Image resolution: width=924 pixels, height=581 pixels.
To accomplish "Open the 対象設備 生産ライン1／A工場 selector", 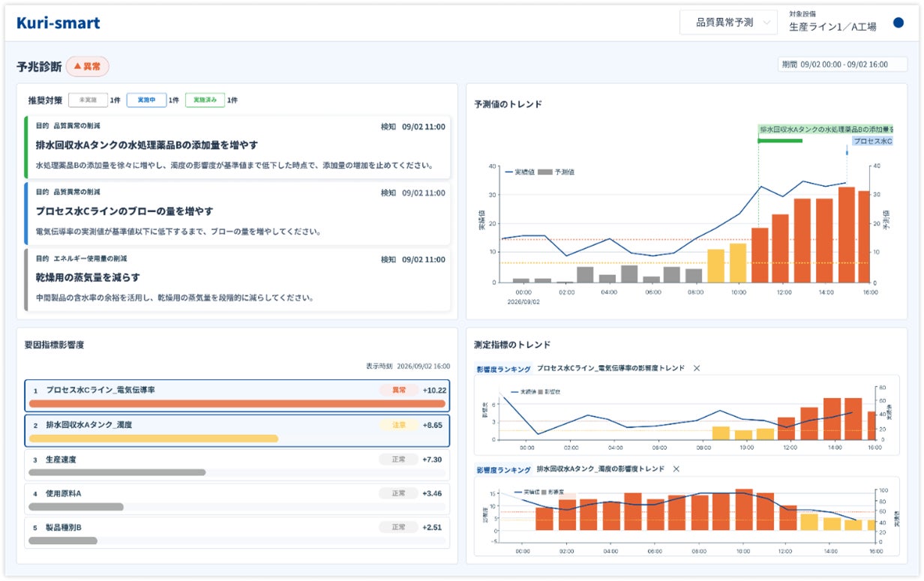I will point(832,22).
